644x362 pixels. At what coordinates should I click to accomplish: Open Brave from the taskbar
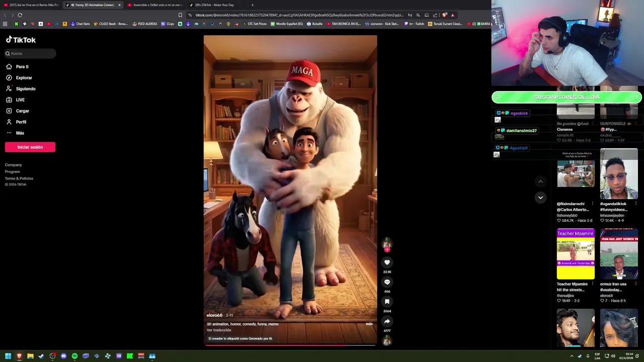click(x=19, y=356)
